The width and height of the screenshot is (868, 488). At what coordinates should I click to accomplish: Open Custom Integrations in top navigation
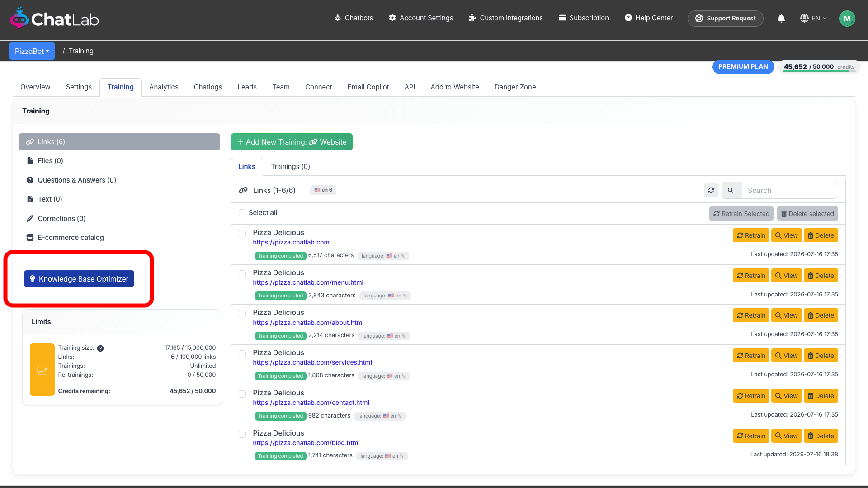[505, 18]
